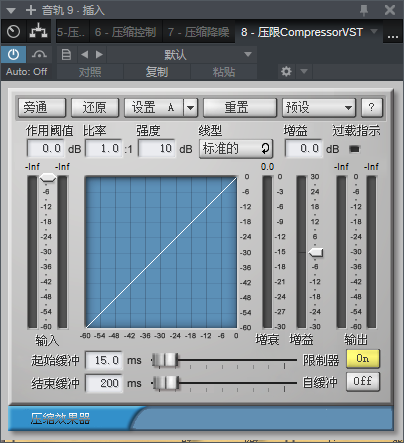Click the 增益 gain slider handle

tap(316, 252)
